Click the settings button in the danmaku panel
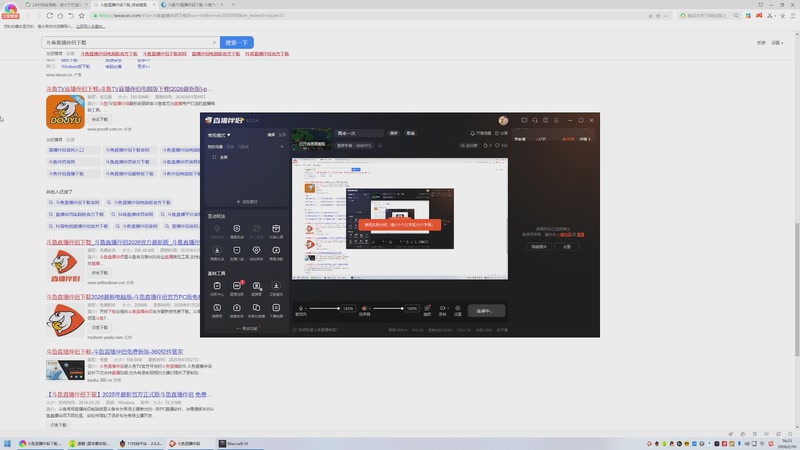Image resolution: width=800 pixels, height=450 pixels. tap(567, 247)
